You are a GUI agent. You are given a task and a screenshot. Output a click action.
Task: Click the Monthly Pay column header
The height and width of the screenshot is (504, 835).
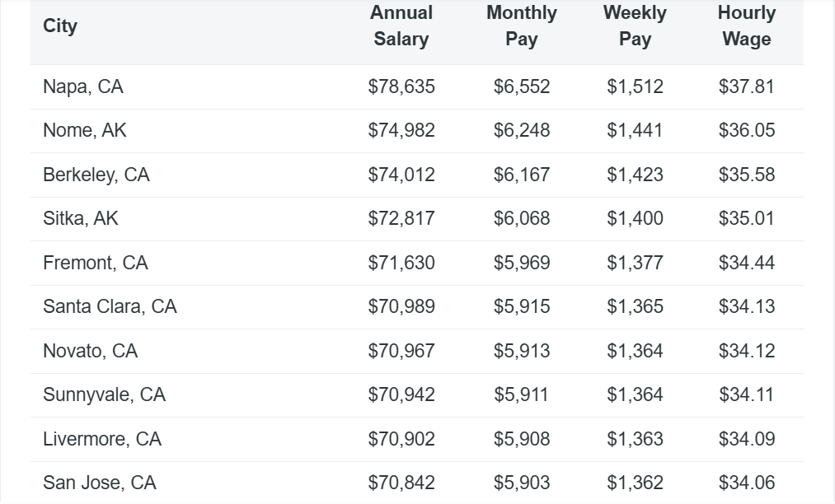(x=522, y=26)
